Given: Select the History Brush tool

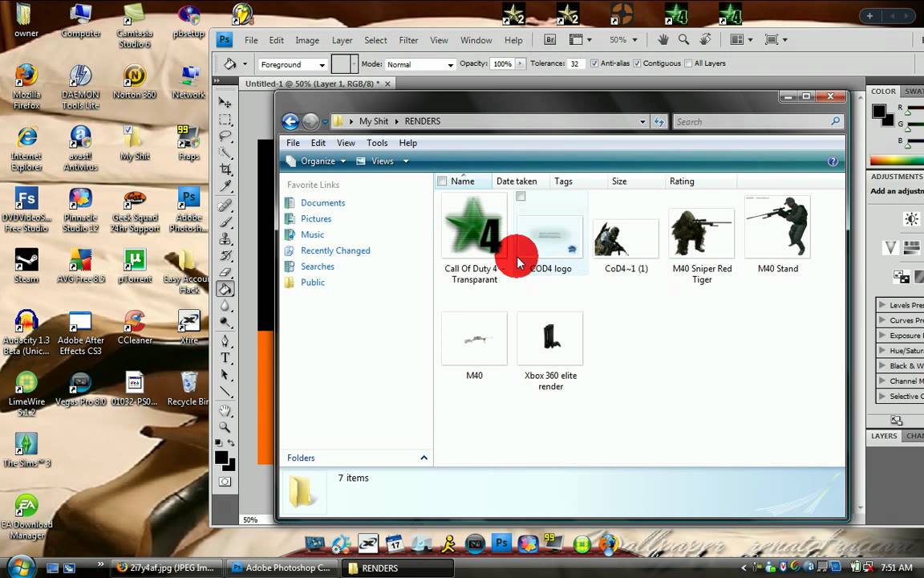Looking at the screenshot, I should tap(225, 255).
